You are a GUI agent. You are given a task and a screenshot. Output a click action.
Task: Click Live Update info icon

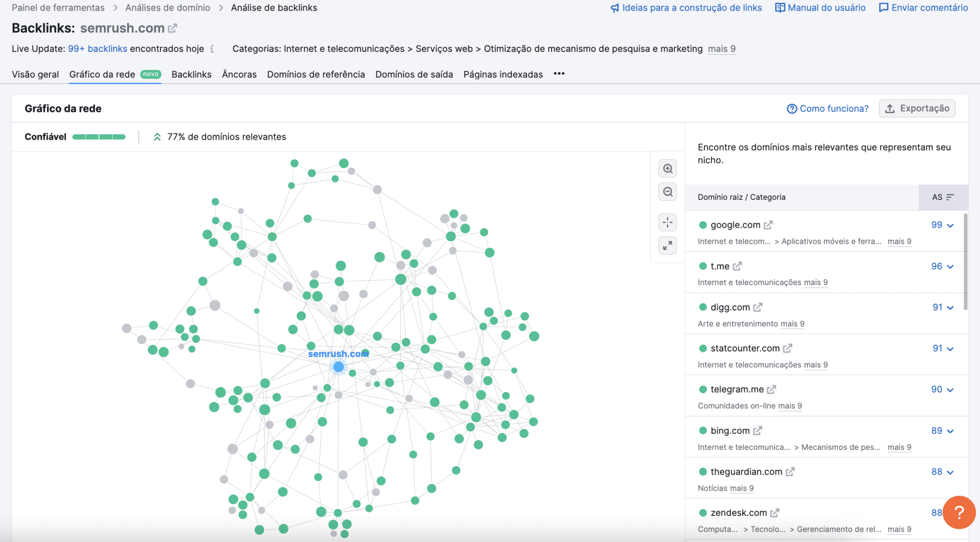212,48
